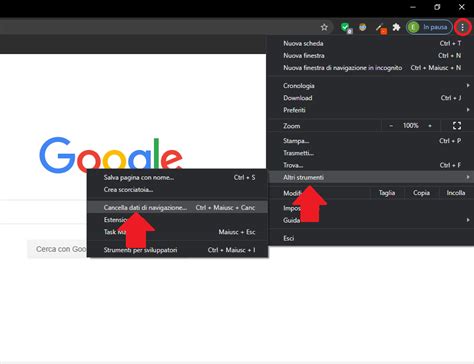Viewport: 474px width, 364px height.
Task: Expand the 'Altri strumenti' submenu
Action: 371,177
